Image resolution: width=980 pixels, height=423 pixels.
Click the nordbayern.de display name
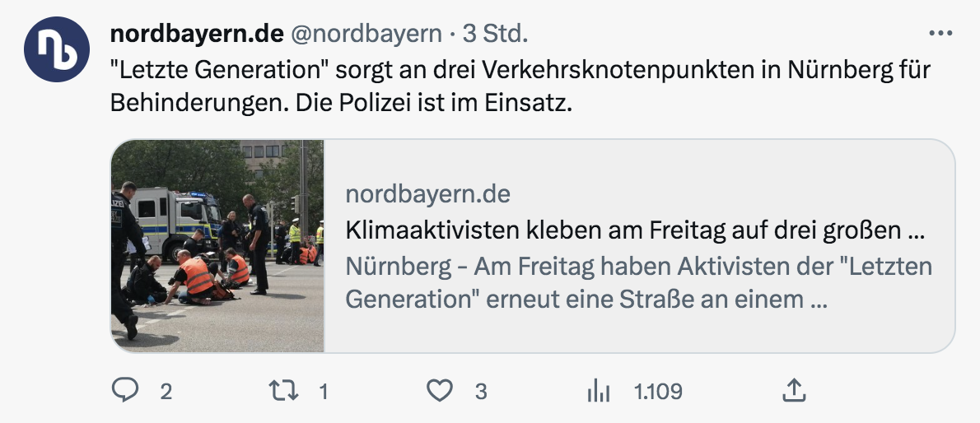[x=196, y=34]
